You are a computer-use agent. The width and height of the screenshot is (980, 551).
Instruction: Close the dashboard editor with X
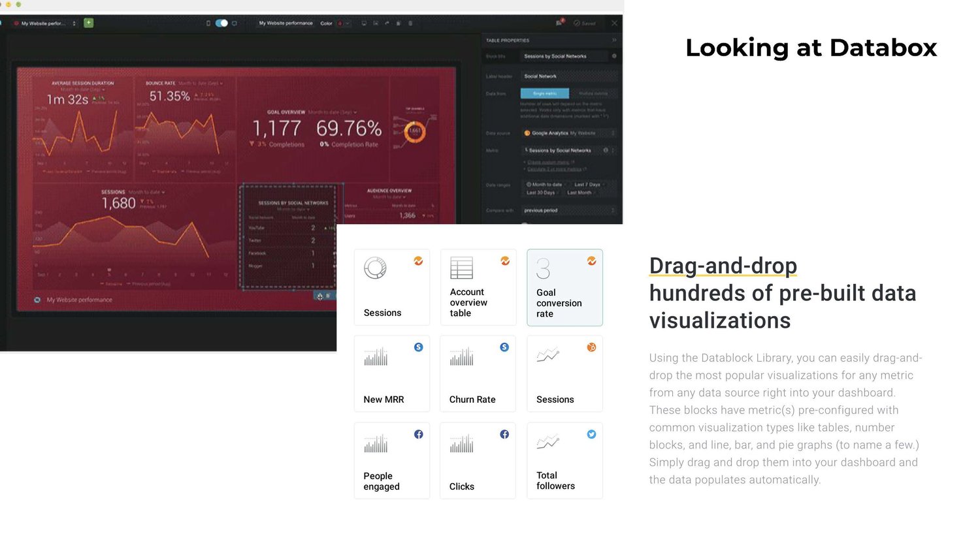pyautogui.click(x=614, y=23)
